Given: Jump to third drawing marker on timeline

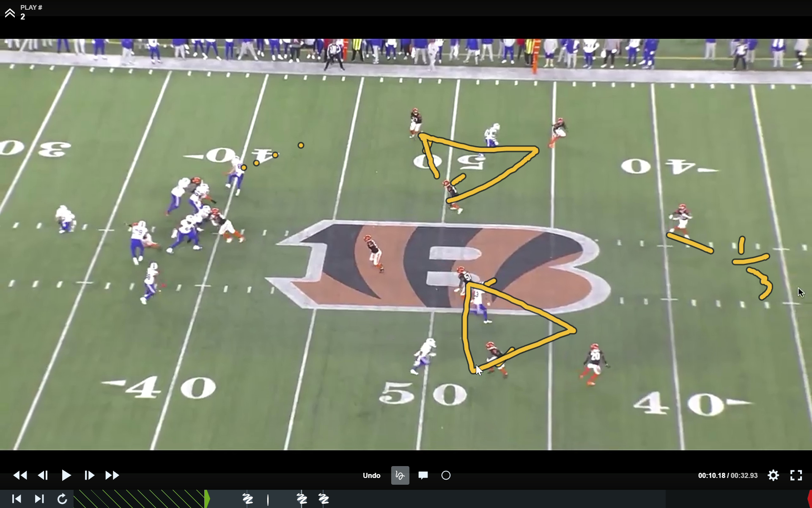Looking at the screenshot, I should pos(324,499).
